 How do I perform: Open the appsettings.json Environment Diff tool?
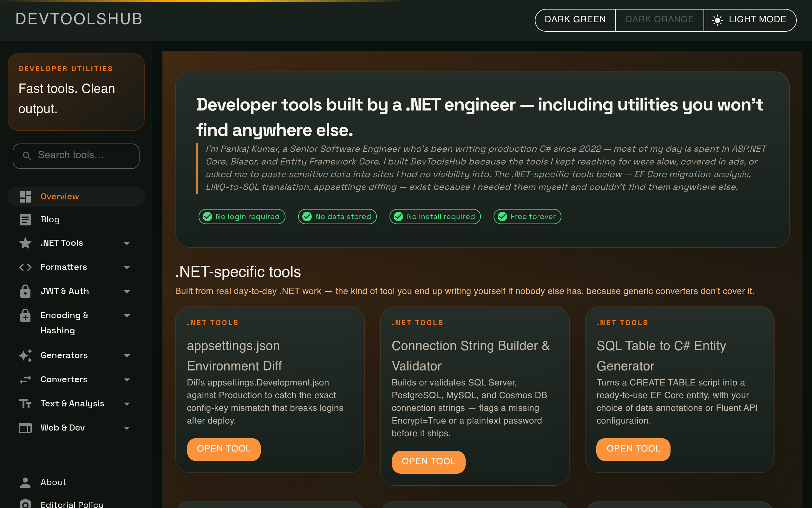[224, 449]
